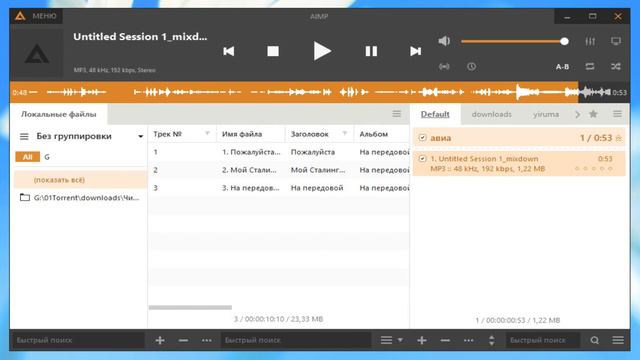This screenshot has width=640, height=360.
Task: Open the equalizer settings icon
Action: [590, 41]
